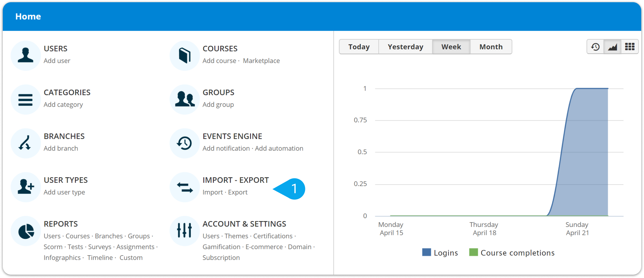
Task: Open the EVENTS ENGINE heading
Action: pos(232,136)
